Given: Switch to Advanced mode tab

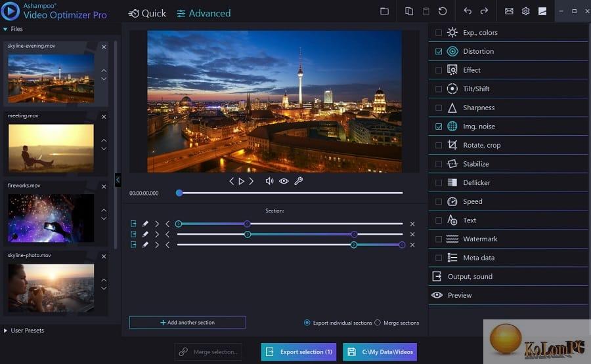Looking at the screenshot, I should pyautogui.click(x=204, y=14).
